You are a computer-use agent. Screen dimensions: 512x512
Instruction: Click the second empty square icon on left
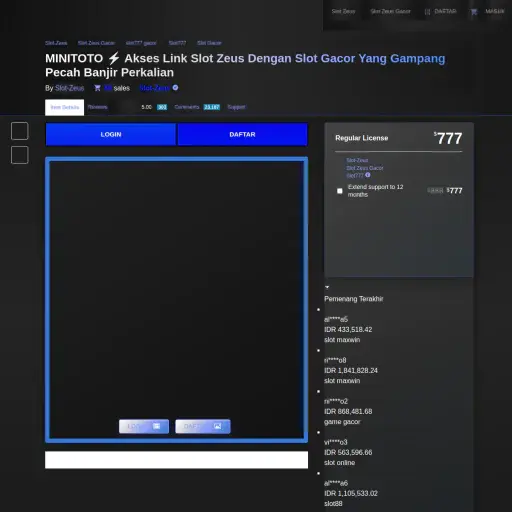coord(20,155)
